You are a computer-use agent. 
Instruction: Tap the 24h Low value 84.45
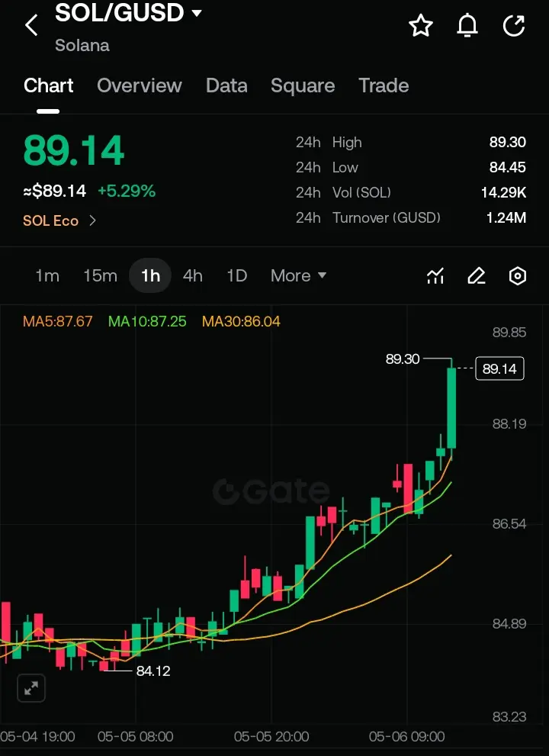coord(508,167)
